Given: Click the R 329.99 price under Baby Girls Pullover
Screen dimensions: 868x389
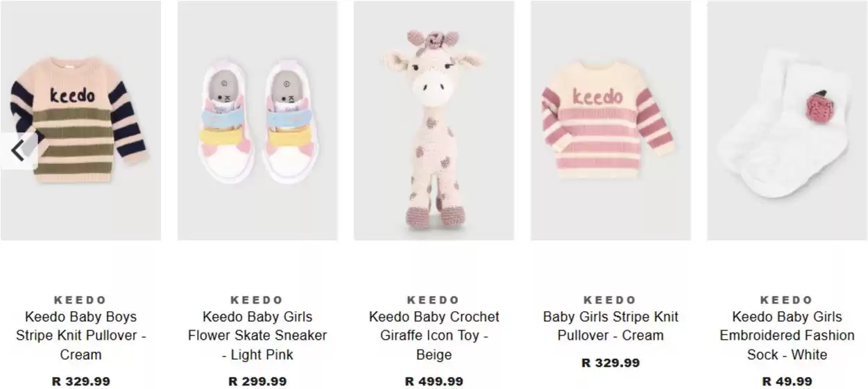Looking at the screenshot, I should [610, 363].
